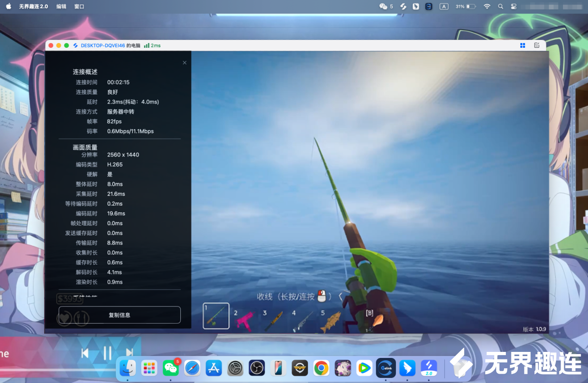This screenshot has height=383, width=588.
Task: Switch input source via the A icon
Action: (444, 6)
